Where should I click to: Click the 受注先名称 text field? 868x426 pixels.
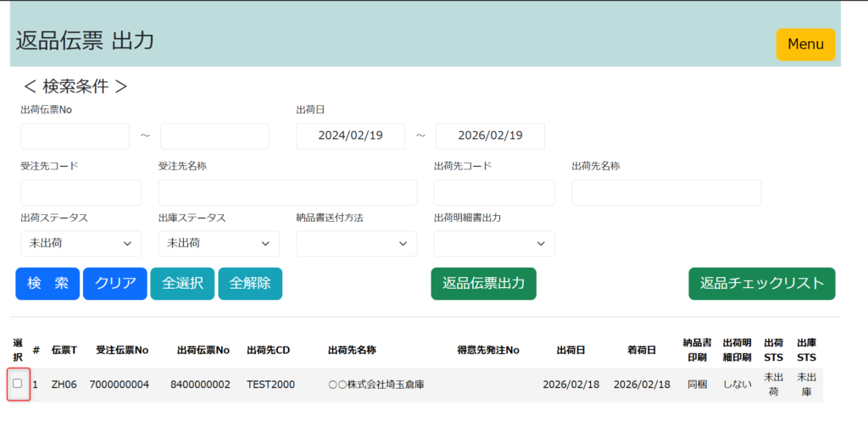coord(287,192)
